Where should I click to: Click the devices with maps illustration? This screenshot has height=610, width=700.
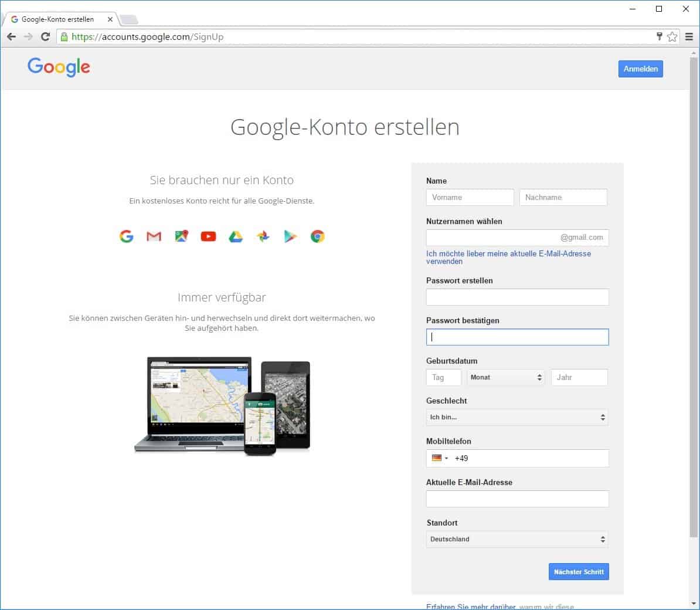(x=222, y=406)
